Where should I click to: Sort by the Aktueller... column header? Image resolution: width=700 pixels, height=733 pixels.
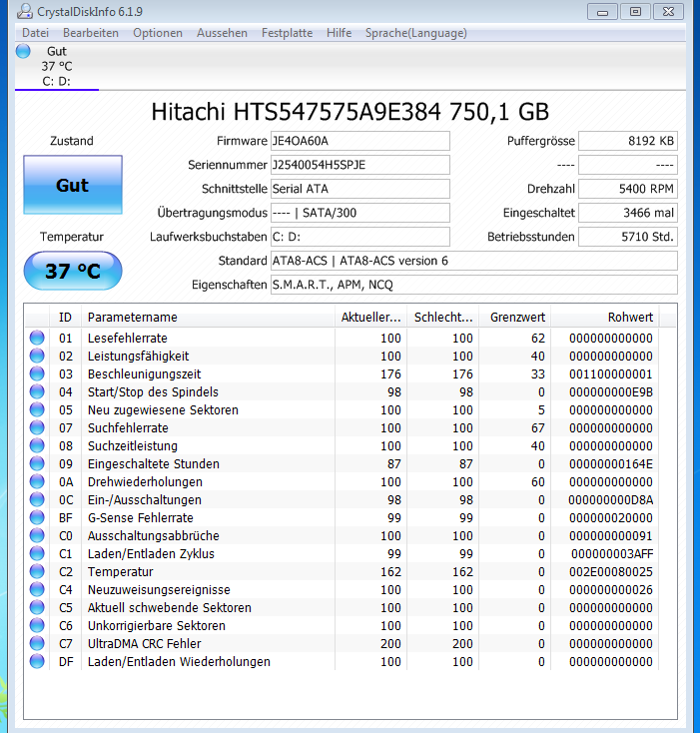371,317
